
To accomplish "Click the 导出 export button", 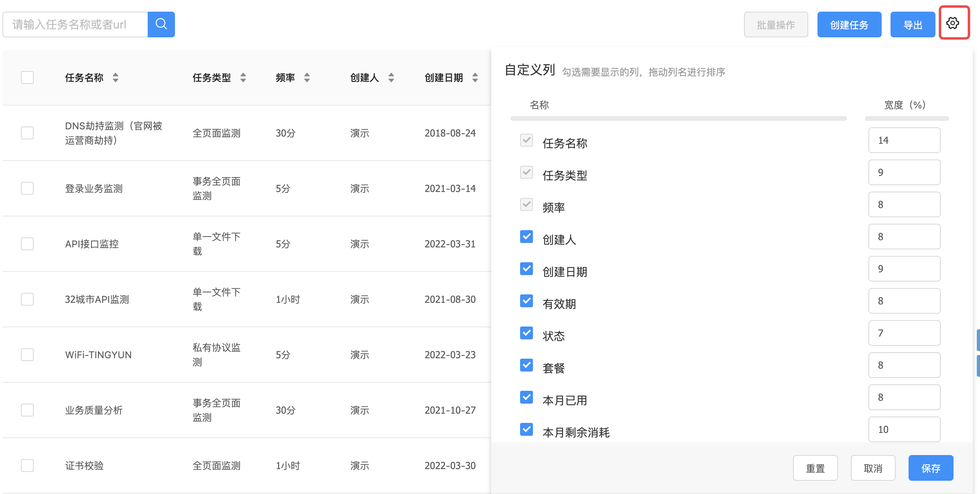I will [x=912, y=25].
